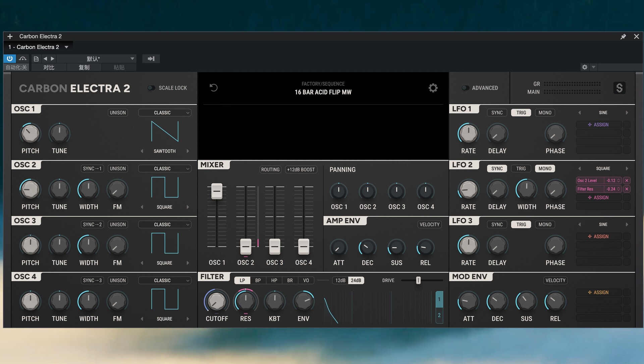Image resolution: width=644 pixels, height=364 pixels.
Task: Toggle the mixer +12dB Boost
Action: pyautogui.click(x=301, y=170)
